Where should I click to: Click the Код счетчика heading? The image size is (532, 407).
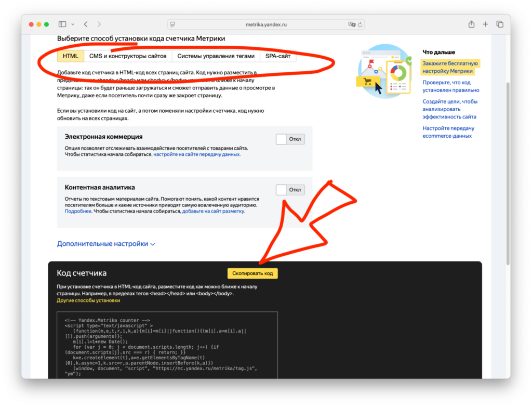(82, 273)
